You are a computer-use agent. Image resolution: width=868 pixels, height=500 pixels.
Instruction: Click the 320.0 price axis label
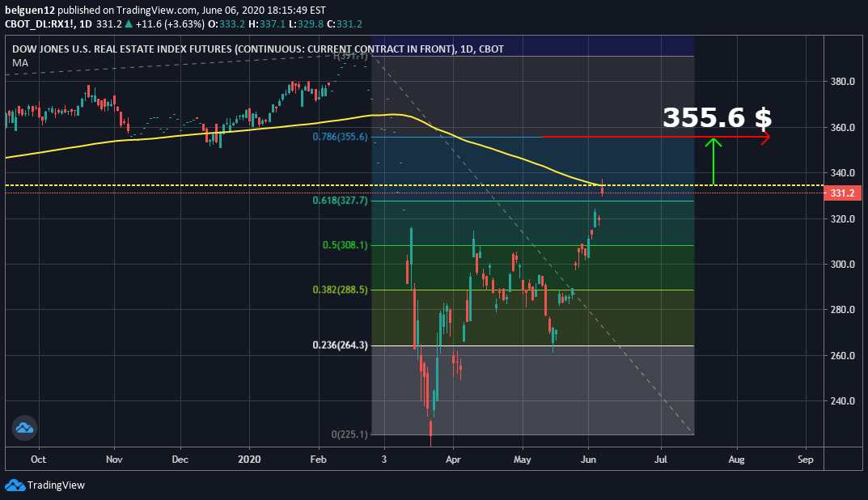coord(843,218)
